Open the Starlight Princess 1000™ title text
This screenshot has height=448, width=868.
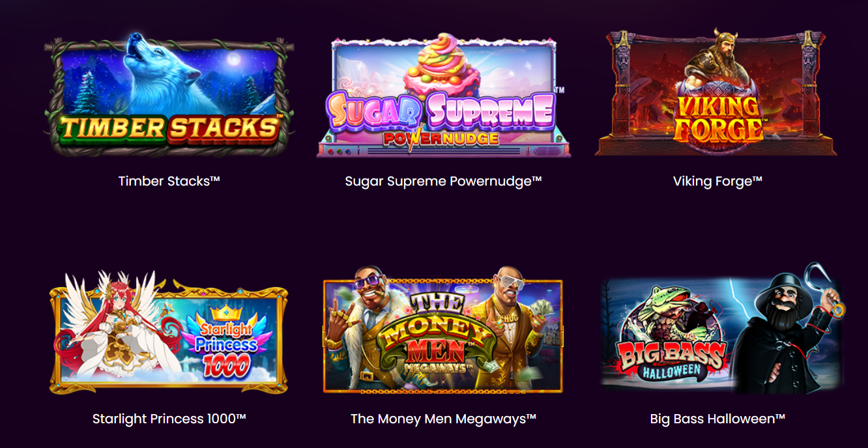coord(169,419)
